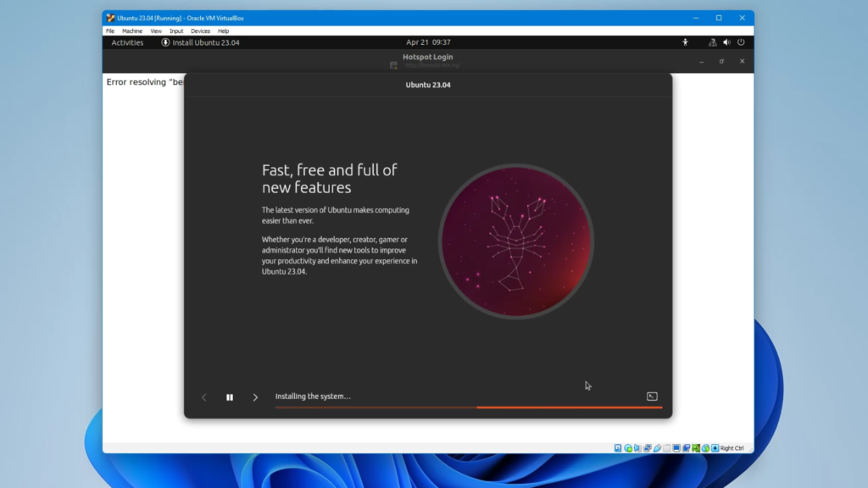Click the Ubuntu 23.04 installer title
Viewport: 868px width, 488px height.
coord(428,86)
